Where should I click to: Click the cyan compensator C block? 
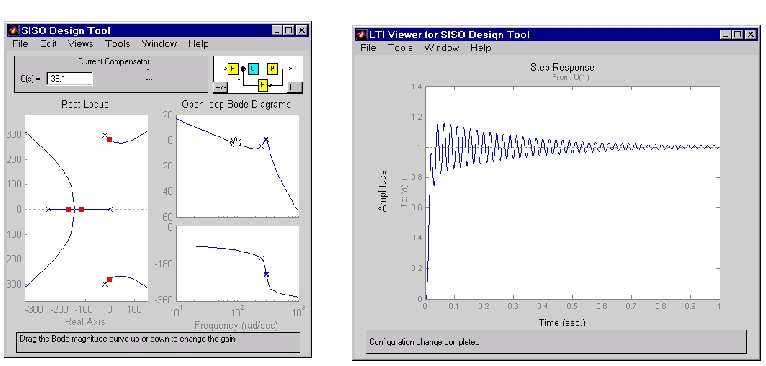pos(253,68)
